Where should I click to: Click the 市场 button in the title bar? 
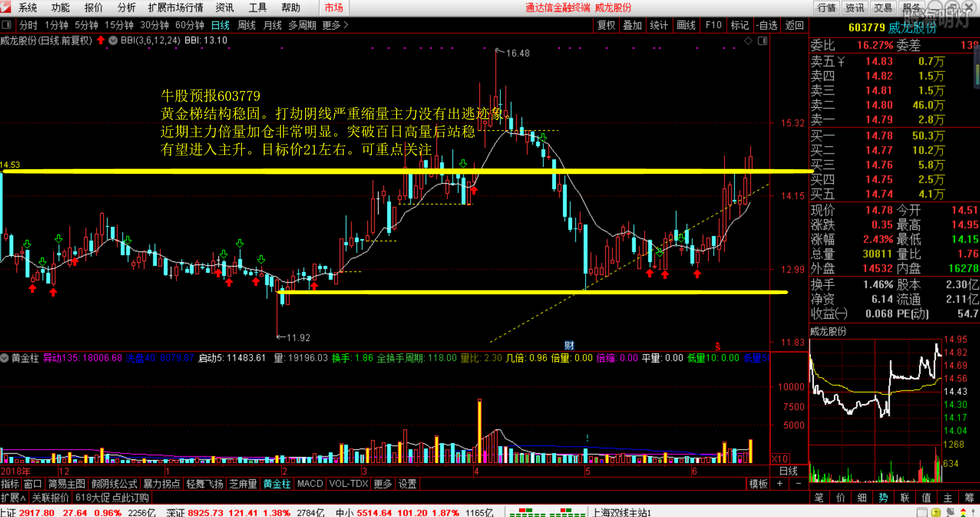334,8
